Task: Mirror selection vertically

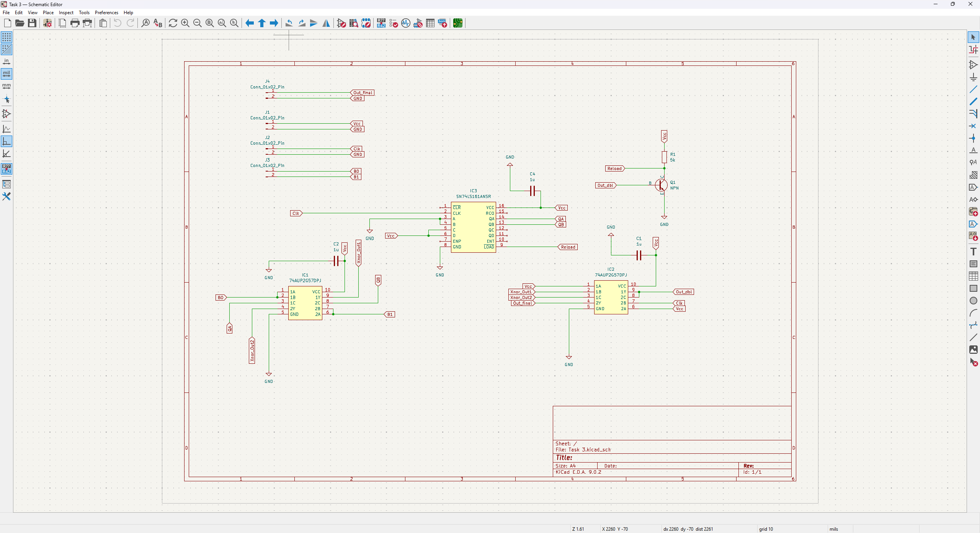Action: [314, 23]
